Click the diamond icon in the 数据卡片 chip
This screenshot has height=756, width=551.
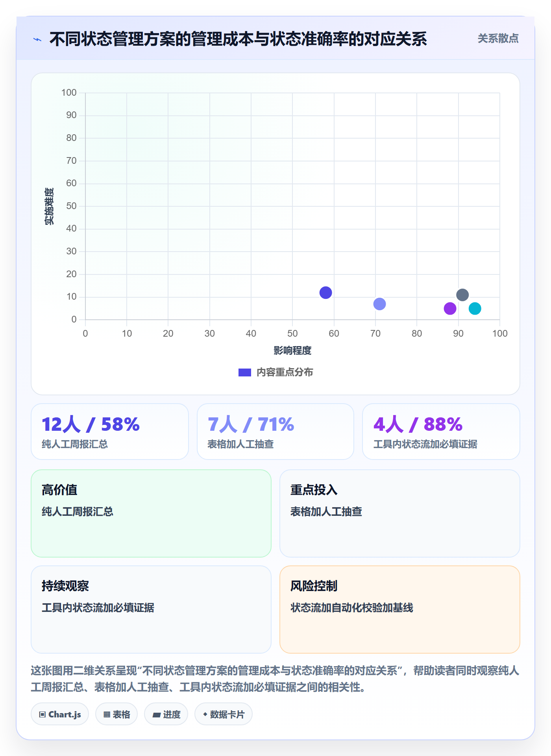point(205,714)
